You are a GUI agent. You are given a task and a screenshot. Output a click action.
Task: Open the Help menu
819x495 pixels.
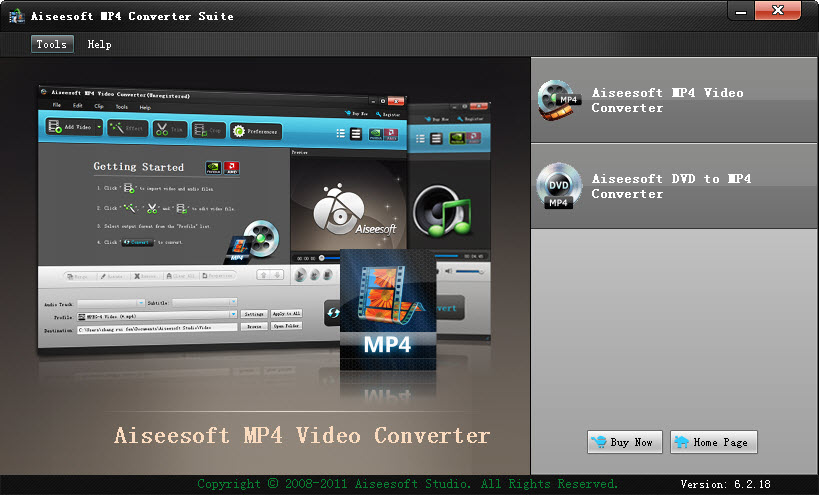pyautogui.click(x=99, y=44)
